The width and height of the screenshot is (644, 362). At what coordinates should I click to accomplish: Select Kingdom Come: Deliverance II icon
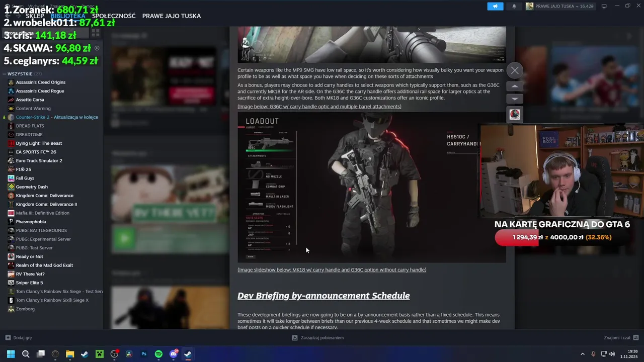tap(11, 204)
